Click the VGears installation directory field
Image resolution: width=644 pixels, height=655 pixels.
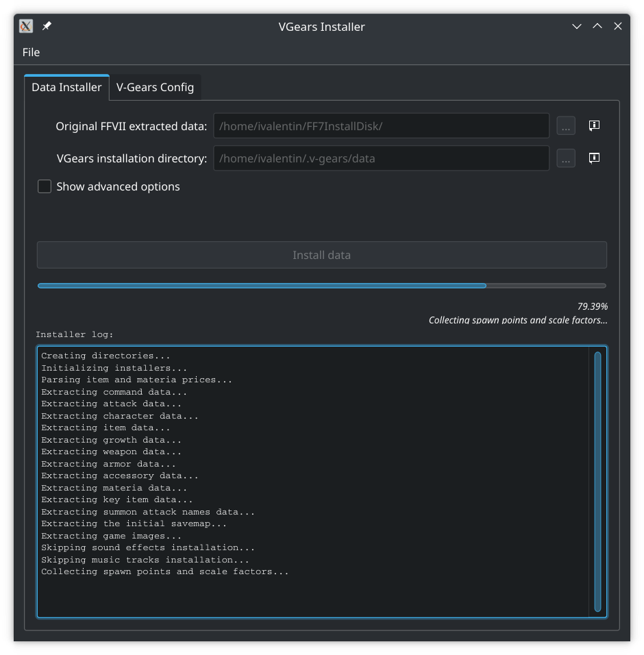pyautogui.click(x=382, y=158)
